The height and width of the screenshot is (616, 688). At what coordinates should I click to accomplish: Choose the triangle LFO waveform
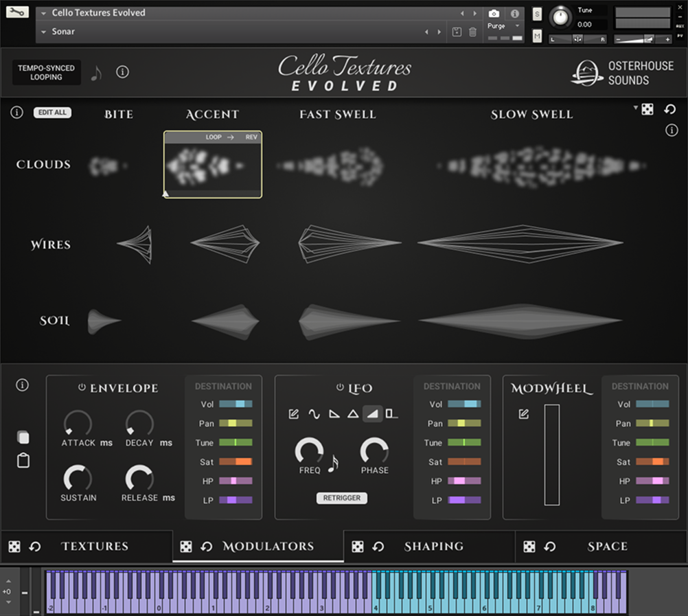353,414
